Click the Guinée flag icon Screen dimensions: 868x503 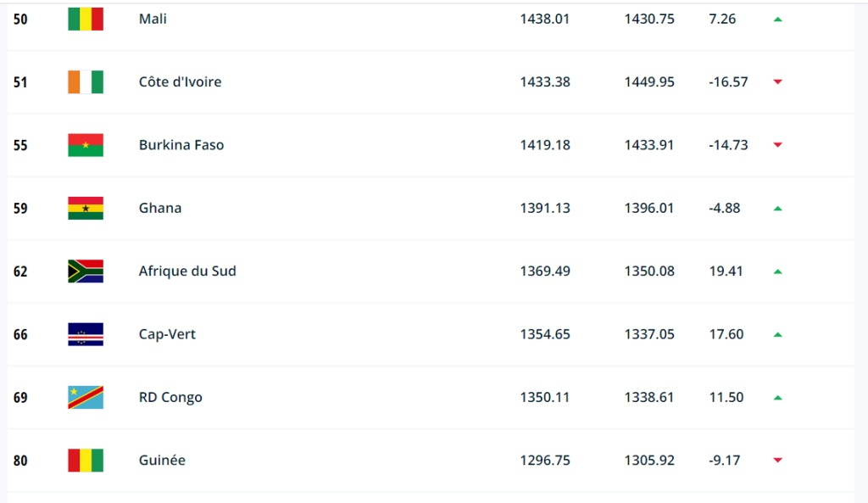86,461
